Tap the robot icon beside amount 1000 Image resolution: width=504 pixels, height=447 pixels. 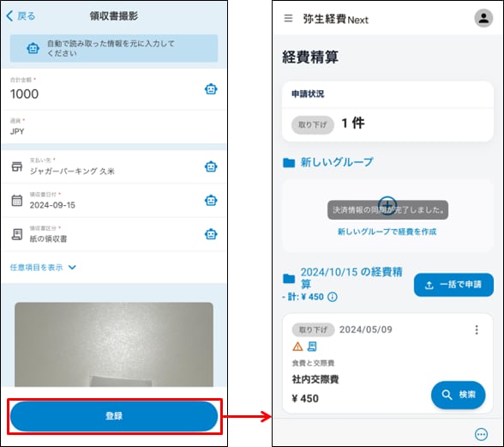(x=211, y=89)
